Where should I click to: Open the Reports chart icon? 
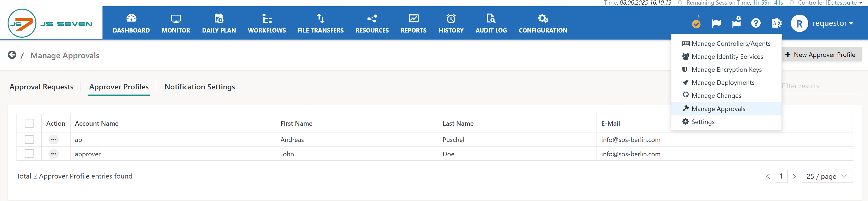(413, 18)
